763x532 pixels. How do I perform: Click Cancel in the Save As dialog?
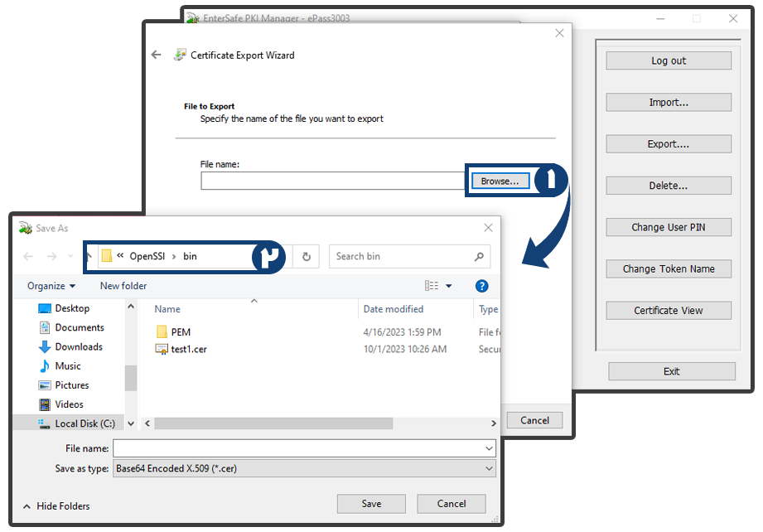point(451,504)
